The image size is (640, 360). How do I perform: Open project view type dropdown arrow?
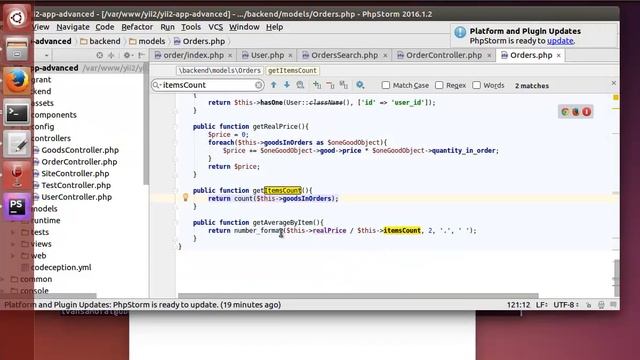point(47,55)
